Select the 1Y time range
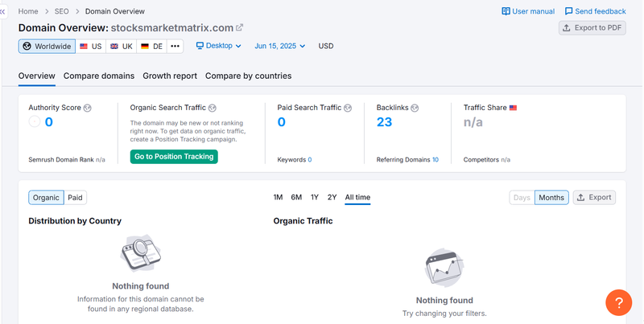 315,197
